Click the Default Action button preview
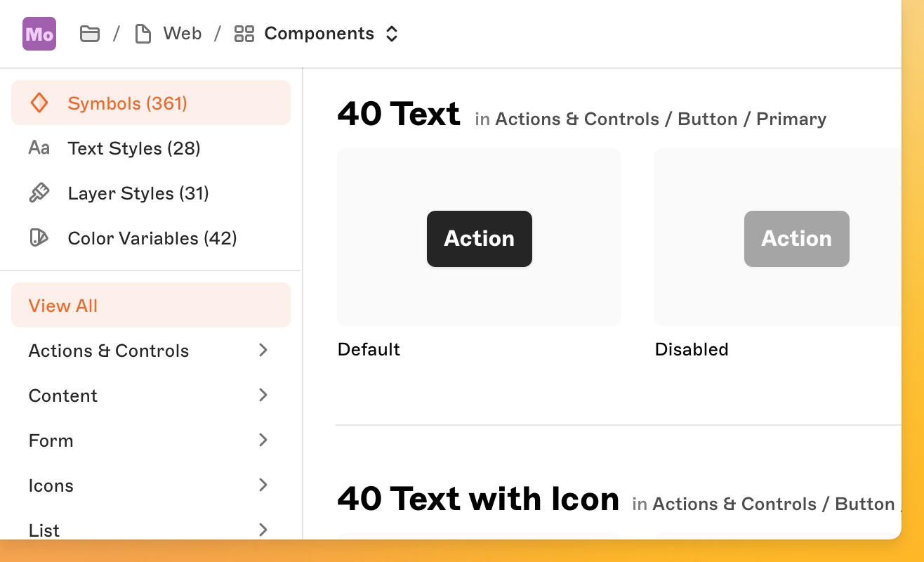Viewport: 924px width, 562px height. [479, 238]
